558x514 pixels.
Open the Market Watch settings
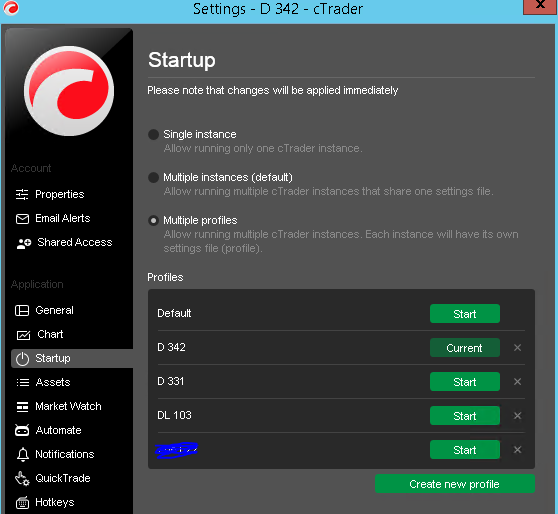68,407
